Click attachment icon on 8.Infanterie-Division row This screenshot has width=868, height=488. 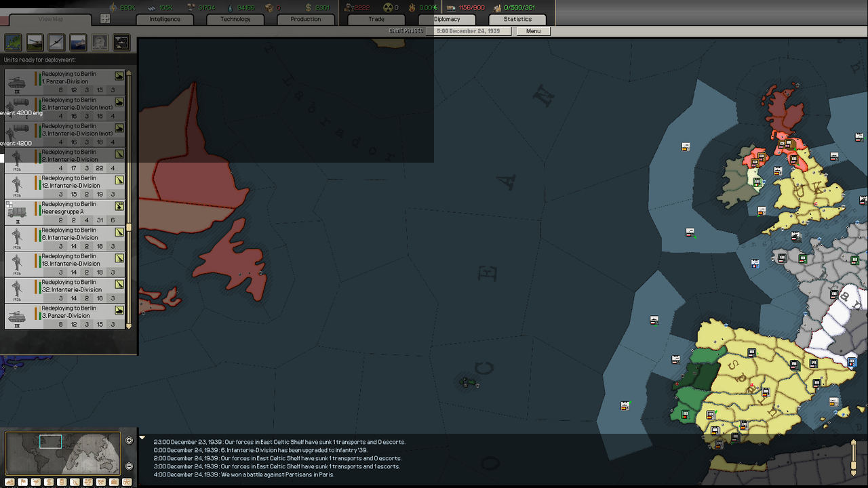[119, 232]
